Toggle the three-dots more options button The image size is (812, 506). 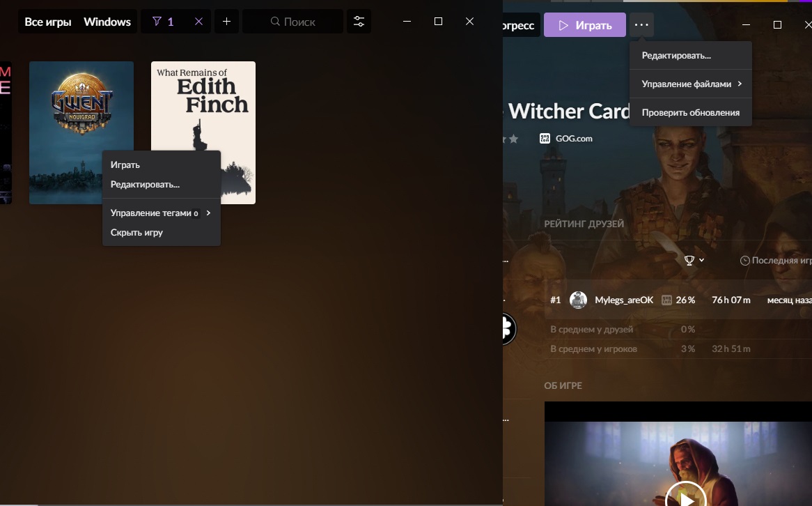coord(641,25)
